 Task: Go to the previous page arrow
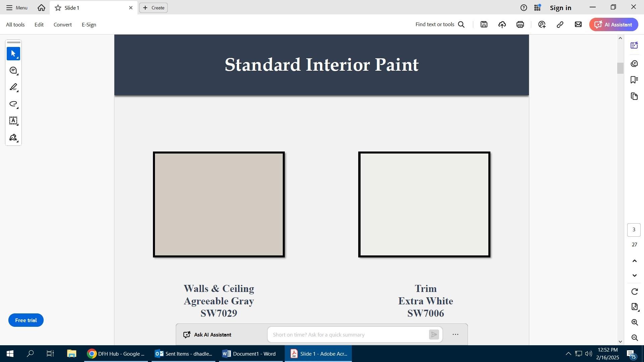[x=634, y=261]
